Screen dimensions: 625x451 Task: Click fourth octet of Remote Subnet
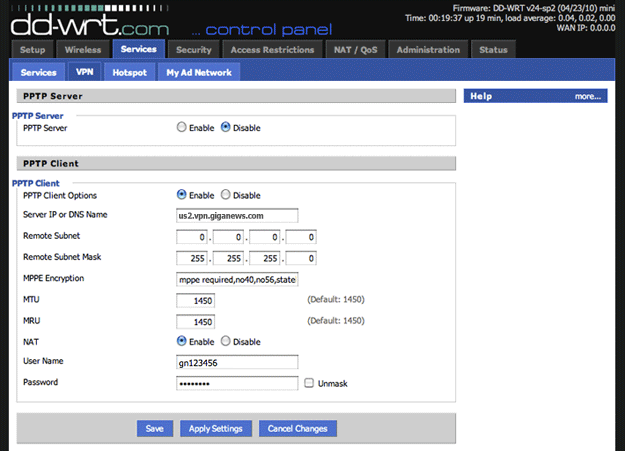(301, 237)
